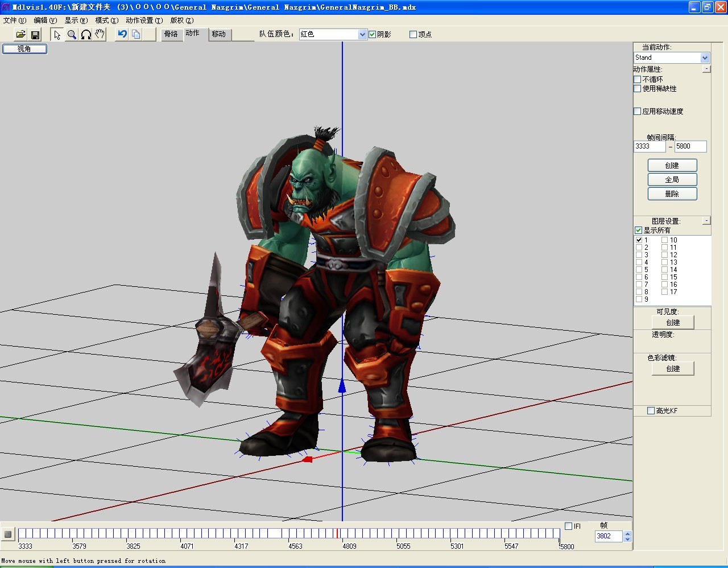Collapse the 图层设置 section
The width and height of the screenshot is (728, 568).
(x=706, y=220)
